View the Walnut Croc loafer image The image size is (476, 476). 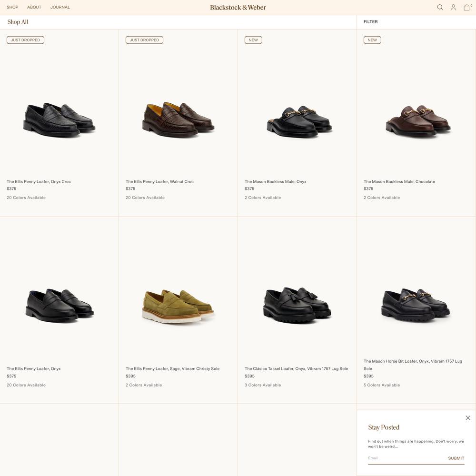tap(178, 119)
